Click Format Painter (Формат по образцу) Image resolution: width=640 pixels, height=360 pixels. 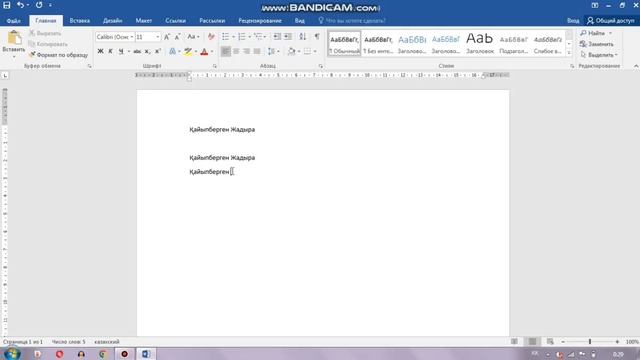[58, 55]
